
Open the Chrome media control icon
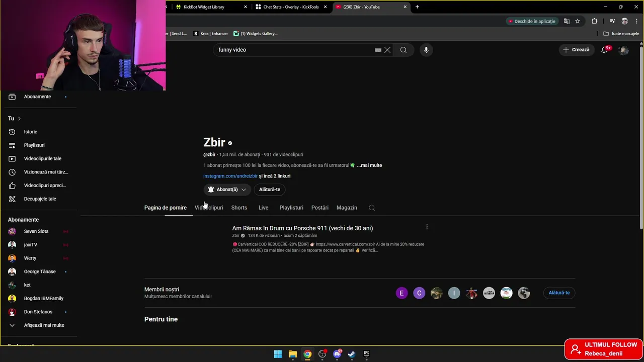612,21
